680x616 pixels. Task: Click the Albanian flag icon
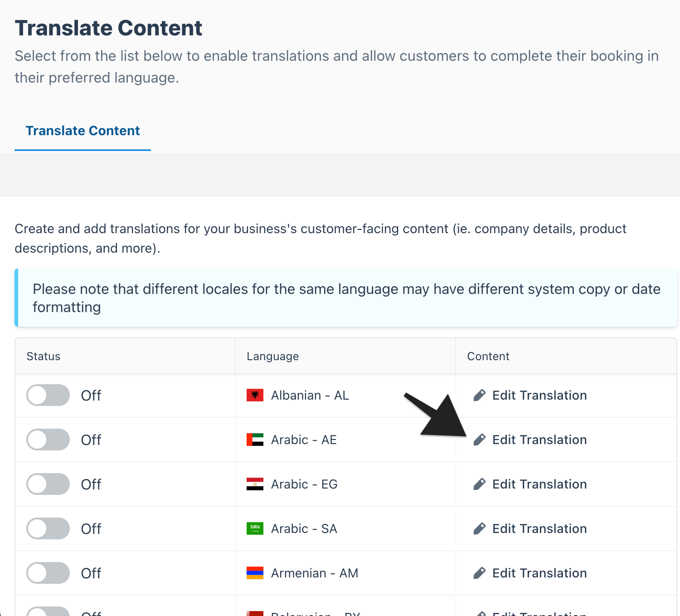[255, 395]
